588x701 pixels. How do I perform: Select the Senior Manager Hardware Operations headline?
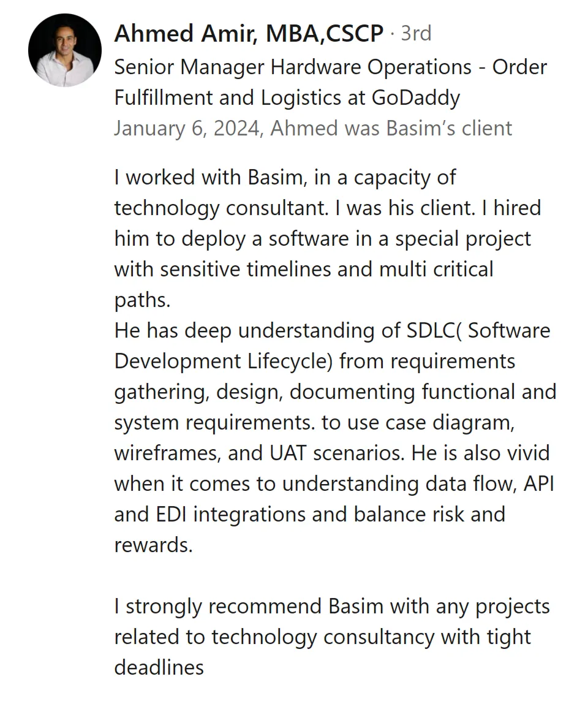(x=331, y=82)
